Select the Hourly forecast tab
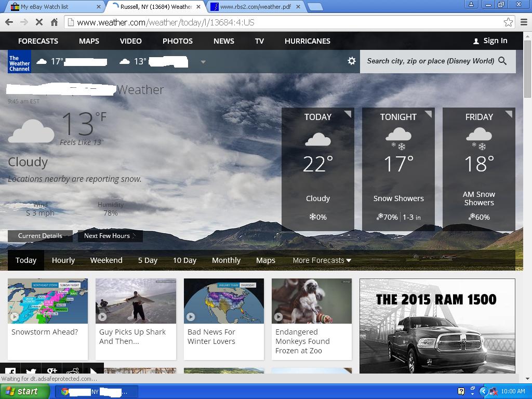 pos(63,260)
